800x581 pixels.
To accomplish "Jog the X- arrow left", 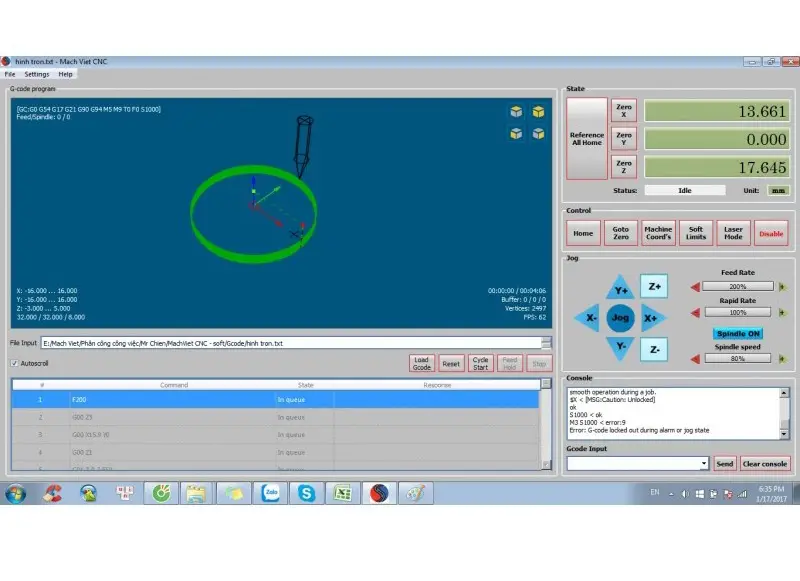I will point(588,318).
